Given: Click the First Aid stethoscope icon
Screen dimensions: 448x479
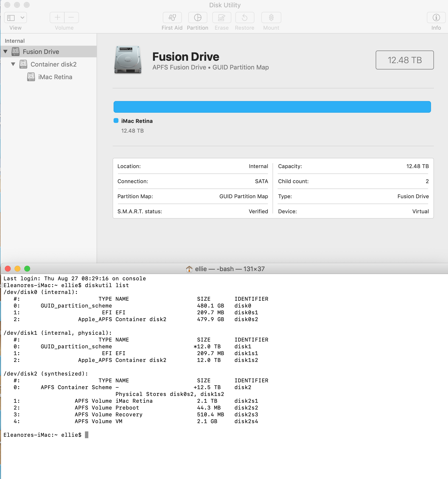Looking at the screenshot, I should tap(172, 17).
